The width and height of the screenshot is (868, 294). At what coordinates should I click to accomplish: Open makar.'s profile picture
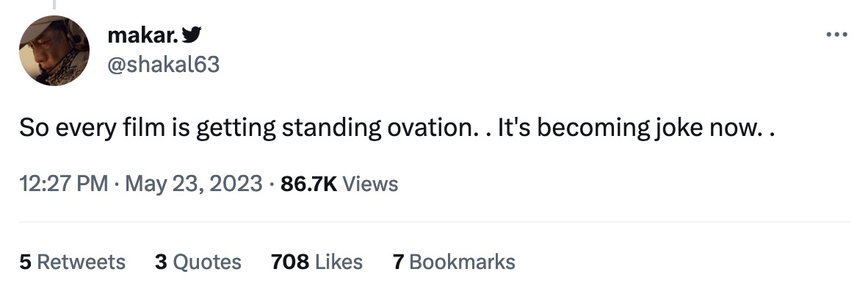pyautogui.click(x=54, y=51)
